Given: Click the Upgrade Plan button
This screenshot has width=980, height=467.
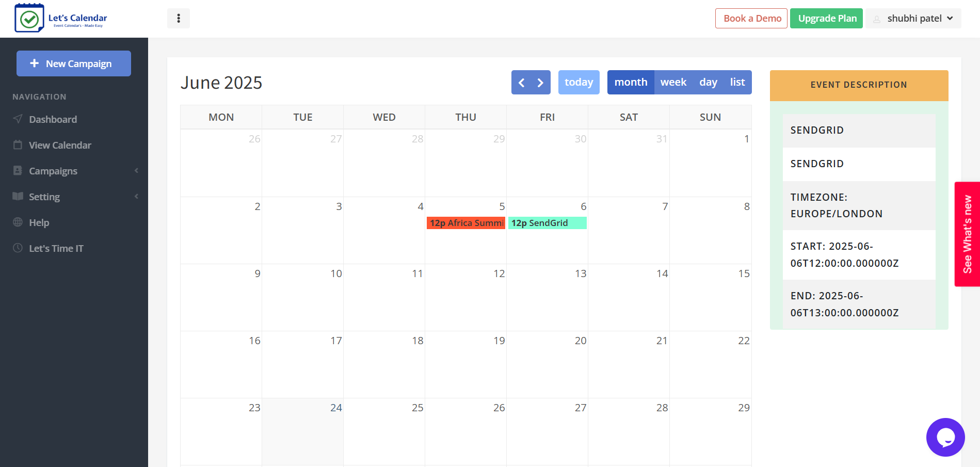Looking at the screenshot, I should click(x=826, y=18).
